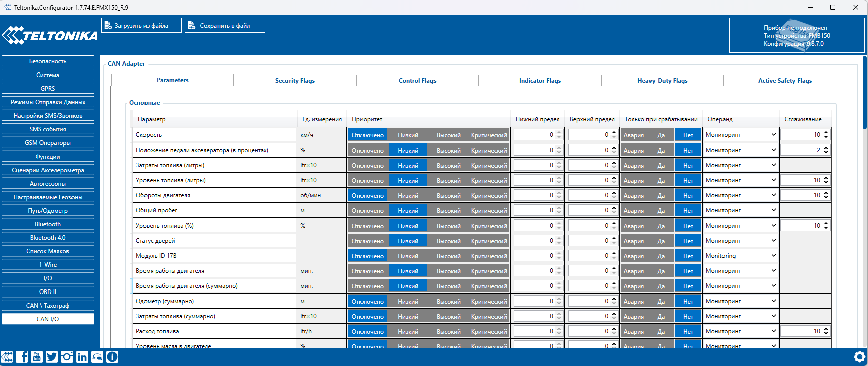Switch to Active Safety Flags tab

[x=784, y=81]
